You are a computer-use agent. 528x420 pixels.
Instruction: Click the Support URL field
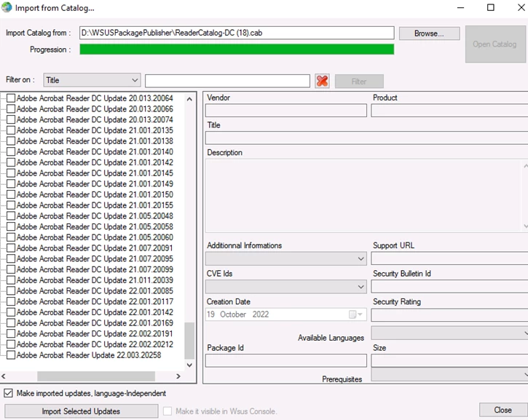(449, 258)
